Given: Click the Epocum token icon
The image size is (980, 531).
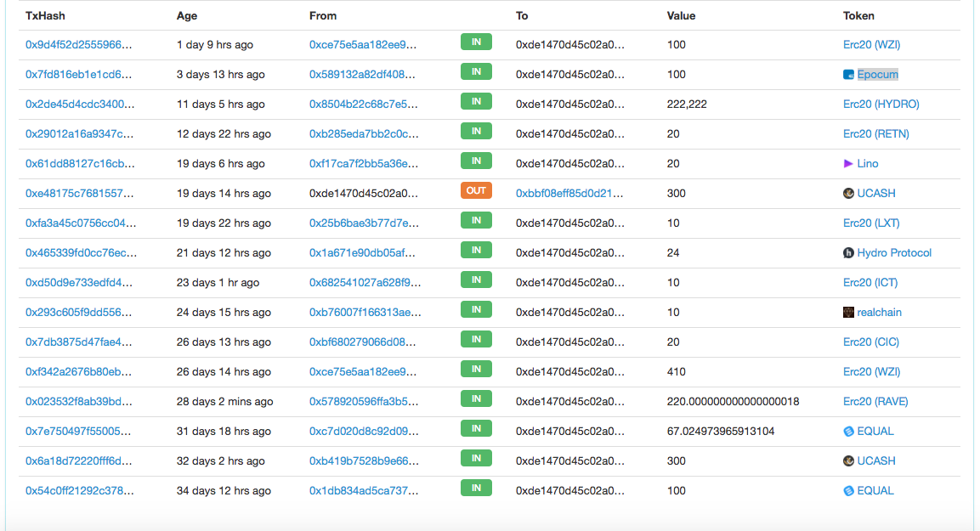Looking at the screenshot, I should tap(848, 75).
